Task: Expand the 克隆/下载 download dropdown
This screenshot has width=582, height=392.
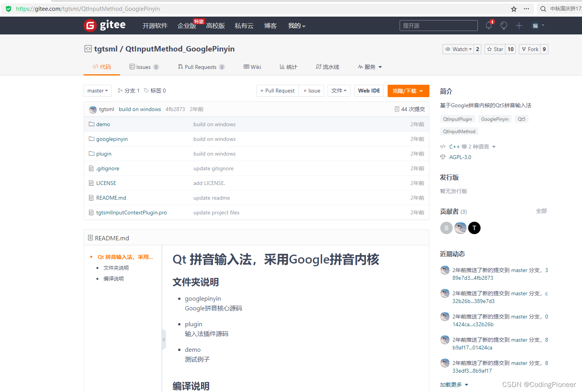Action: [408, 91]
